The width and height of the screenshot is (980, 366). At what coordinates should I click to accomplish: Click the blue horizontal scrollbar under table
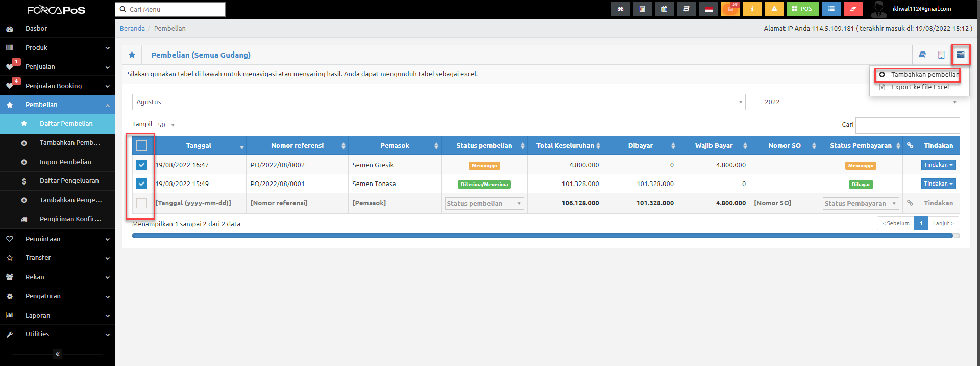(542, 236)
